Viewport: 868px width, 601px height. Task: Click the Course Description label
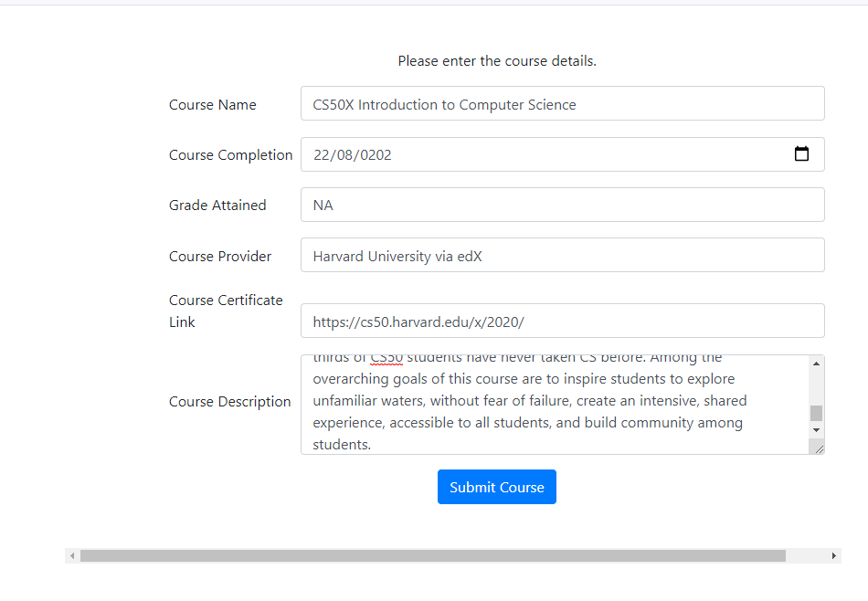click(x=229, y=402)
